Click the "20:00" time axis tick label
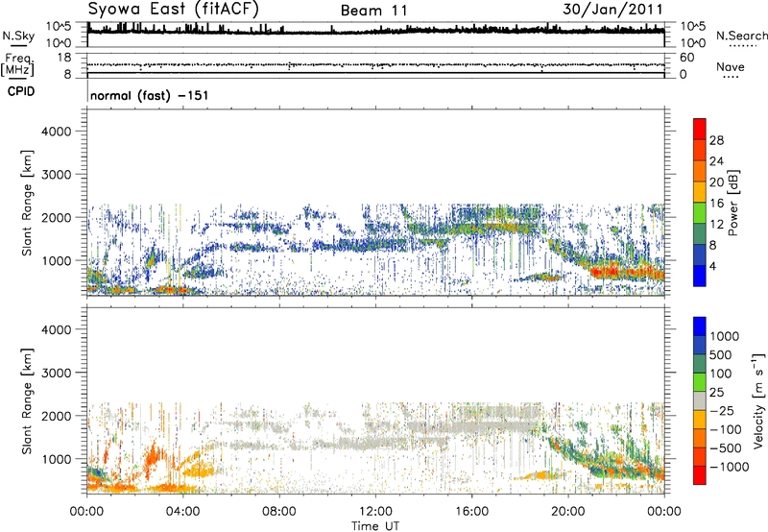Image resolution: width=768 pixels, height=532 pixels. coord(567,512)
